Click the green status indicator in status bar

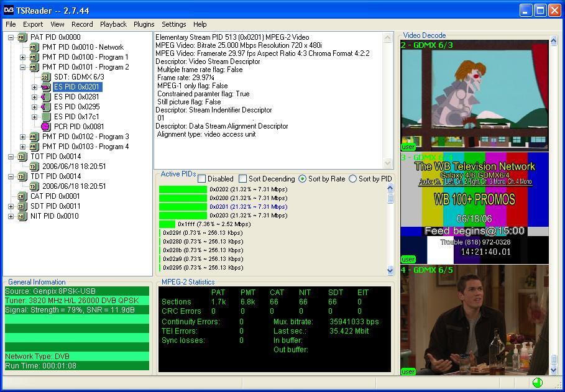[537, 383]
